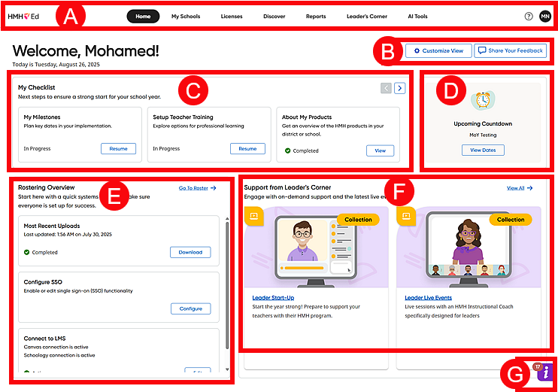Show next checklist items arrow

400,88
